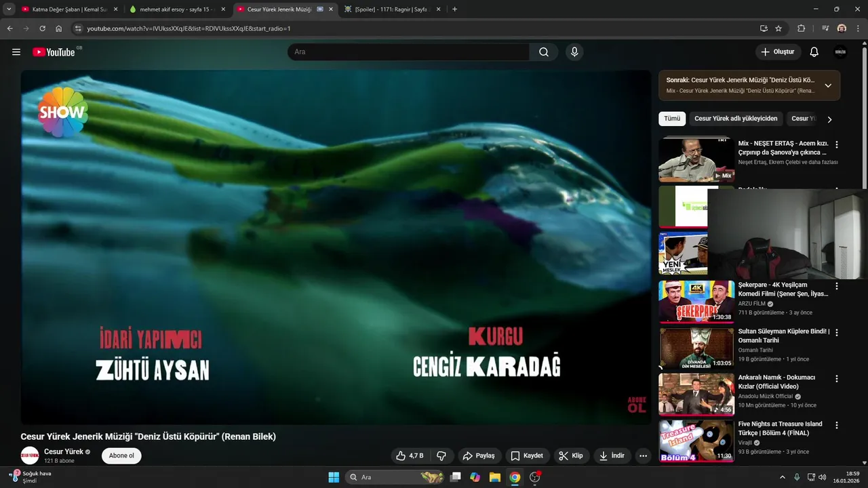The image size is (868, 488).
Task: Click the search magnifier button
Action: [544, 52]
